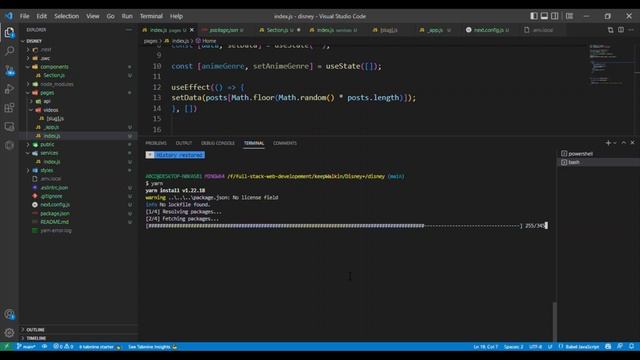640x360 pixels.
Task: Switch to the package.json editor tab
Action: pyautogui.click(x=223, y=30)
